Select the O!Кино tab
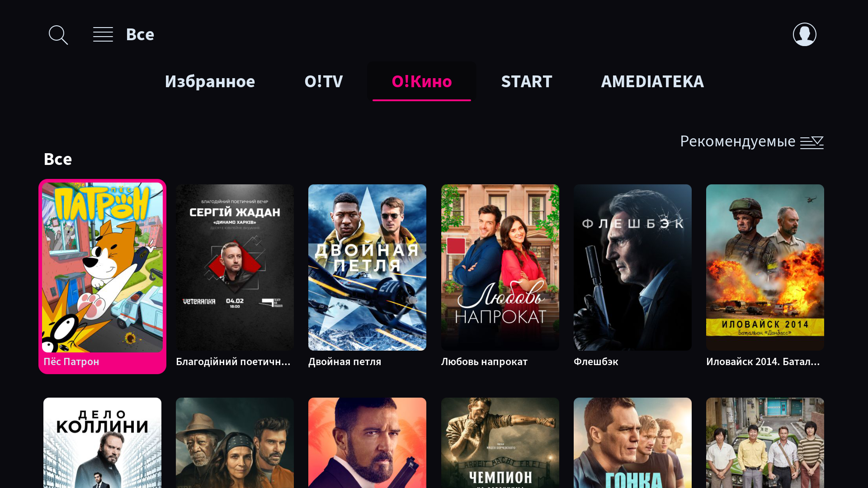 (x=422, y=81)
